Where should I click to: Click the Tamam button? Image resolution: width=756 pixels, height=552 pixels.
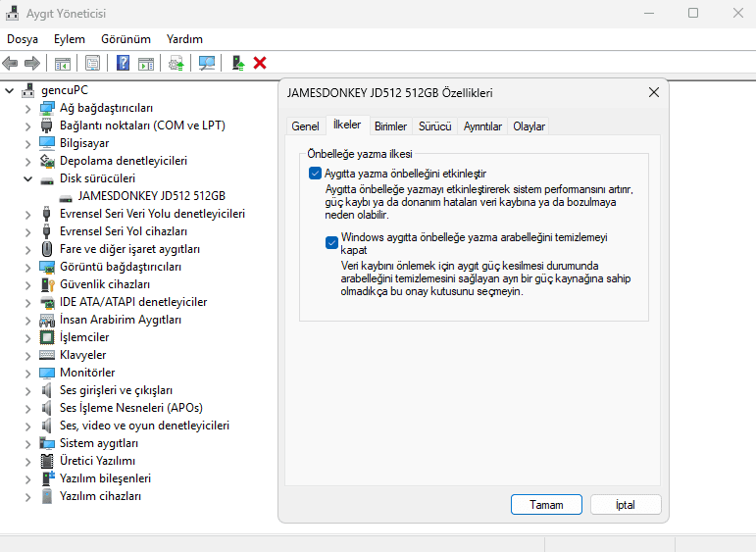(x=546, y=505)
